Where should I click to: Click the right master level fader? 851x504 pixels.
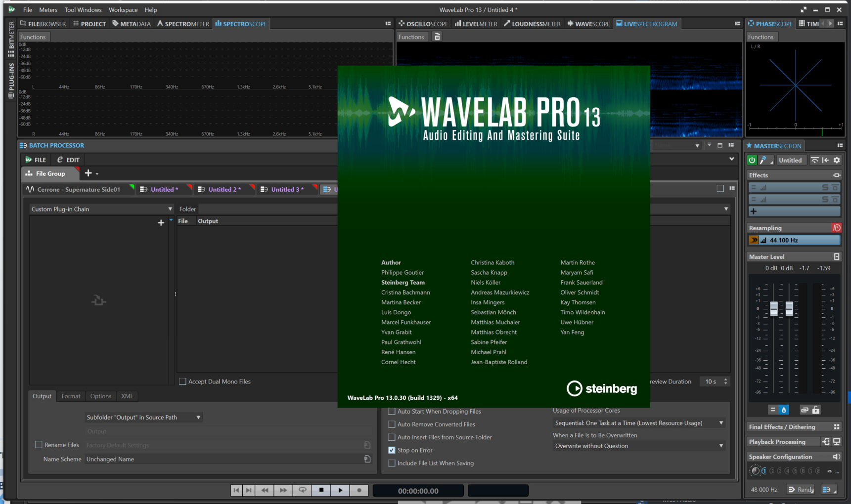coord(789,309)
